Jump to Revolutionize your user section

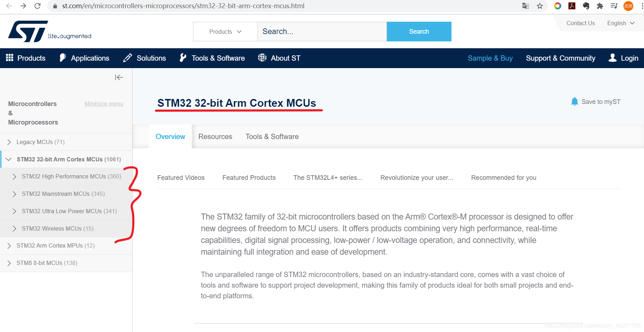coord(417,178)
